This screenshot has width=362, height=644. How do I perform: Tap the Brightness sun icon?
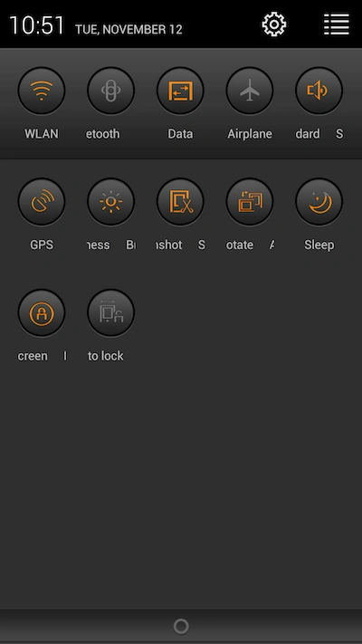[x=110, y=202]
